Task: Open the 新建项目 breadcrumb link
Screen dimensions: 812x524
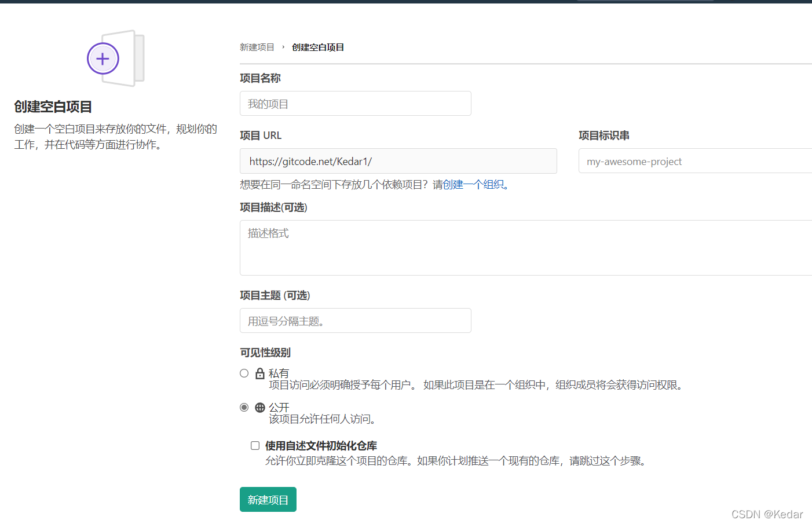Action: click(257, 47)
